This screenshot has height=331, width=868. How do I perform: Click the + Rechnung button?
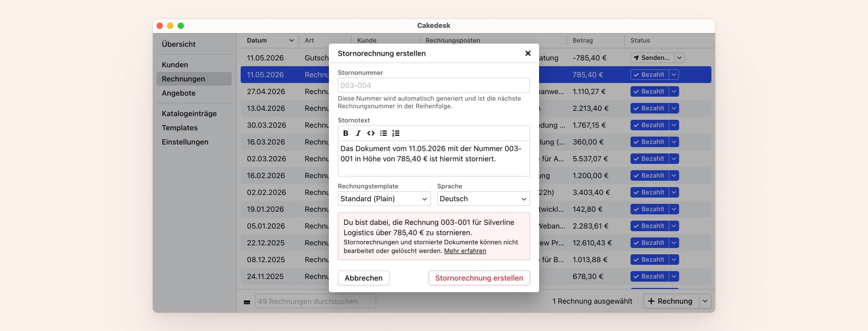[670, 301]
